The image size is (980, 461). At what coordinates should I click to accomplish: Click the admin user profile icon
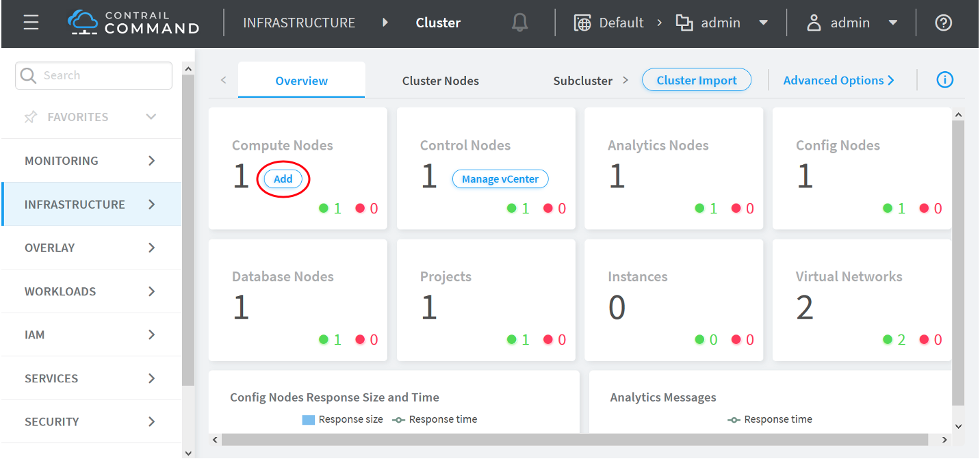[814, 23]
